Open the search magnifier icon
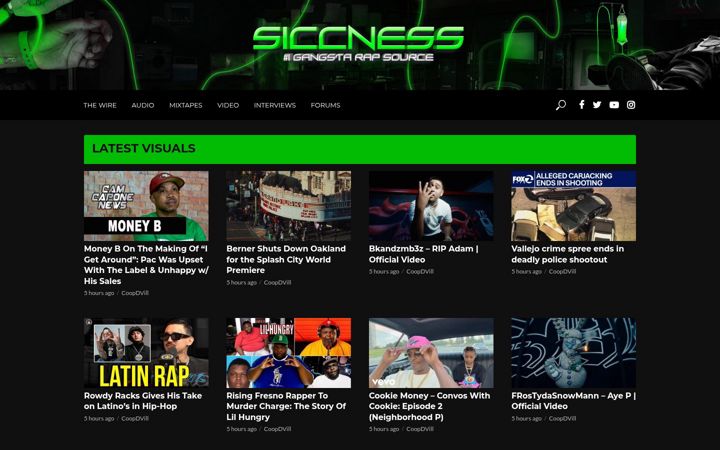This screenshot has height=450, width=720. (561, 105)
